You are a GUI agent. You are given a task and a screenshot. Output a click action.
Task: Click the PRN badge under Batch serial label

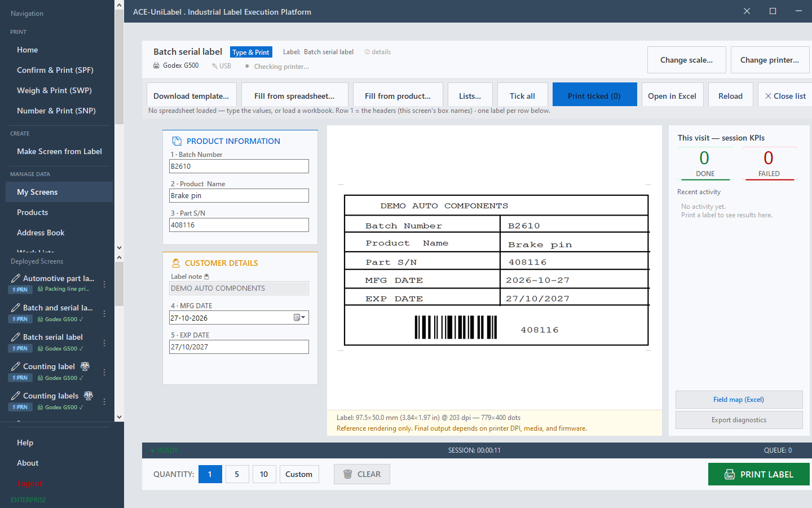coord(20,348)
